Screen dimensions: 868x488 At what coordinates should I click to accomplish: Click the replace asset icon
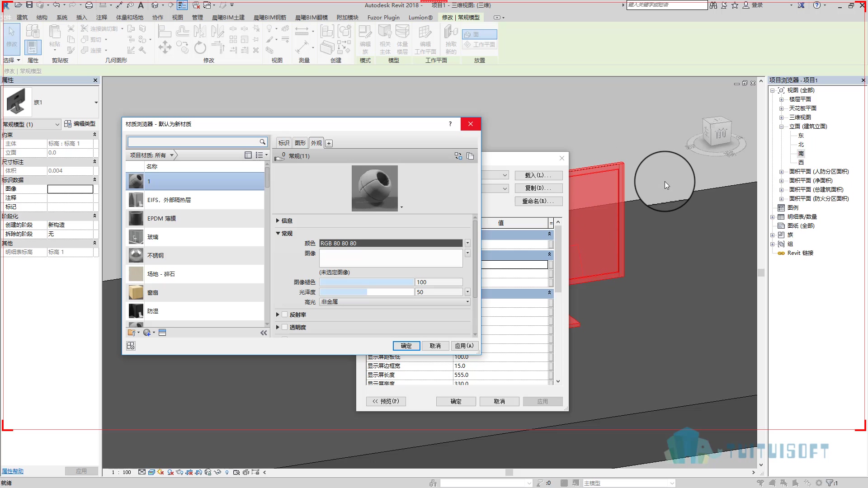(458, 156)
